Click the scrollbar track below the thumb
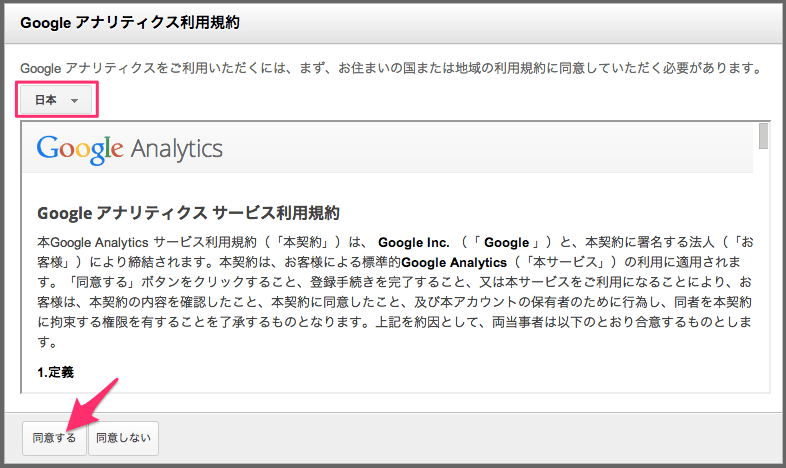This screenshot has width=786, height=468. tap(763, 271)
